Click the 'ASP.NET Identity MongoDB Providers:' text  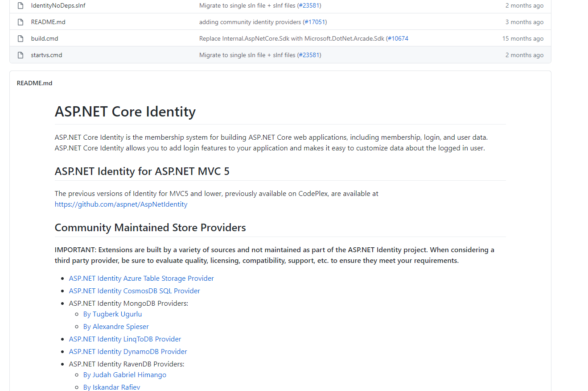[128, 304]
